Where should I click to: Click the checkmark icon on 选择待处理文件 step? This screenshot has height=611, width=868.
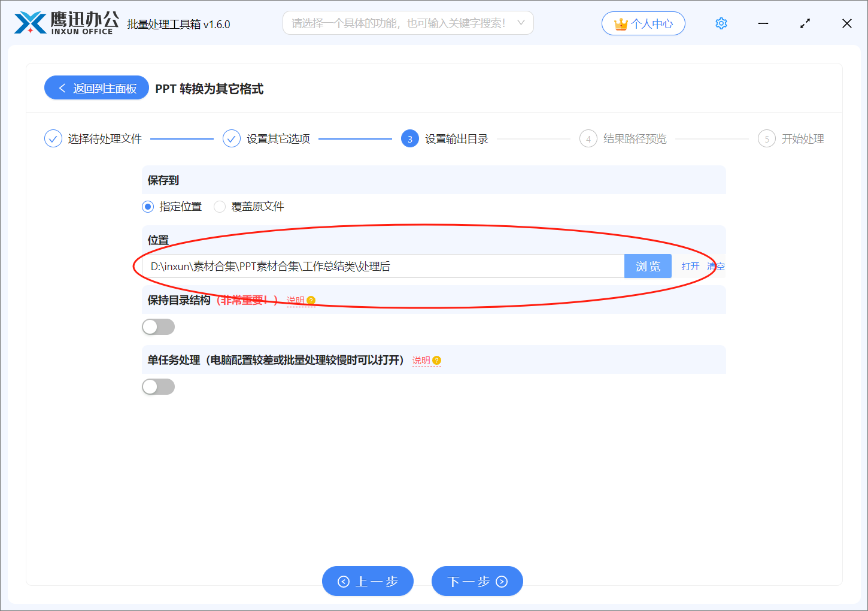(x=53, y=138)
